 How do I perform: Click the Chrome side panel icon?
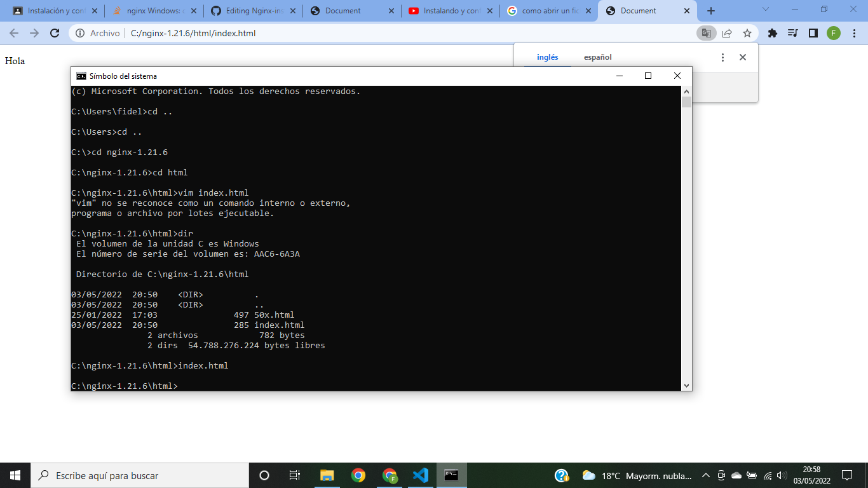814,33
